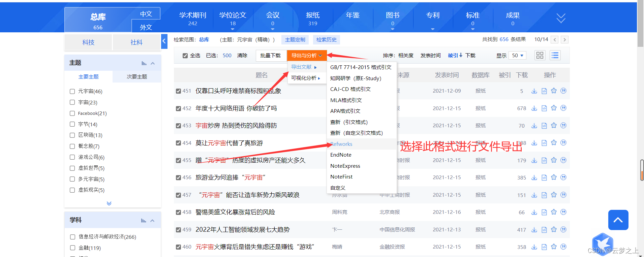Uncheck result row 456 checkbox
This screenshot has height=257, width=644.
pyautogui.click(x=178, y=178)
